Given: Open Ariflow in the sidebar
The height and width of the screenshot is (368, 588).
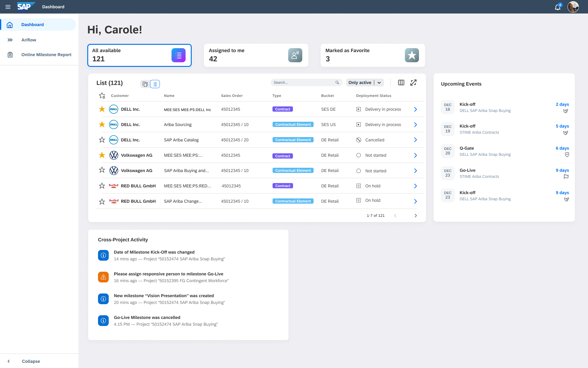Looking at the screenshot, I should click(x=29, y=40).
